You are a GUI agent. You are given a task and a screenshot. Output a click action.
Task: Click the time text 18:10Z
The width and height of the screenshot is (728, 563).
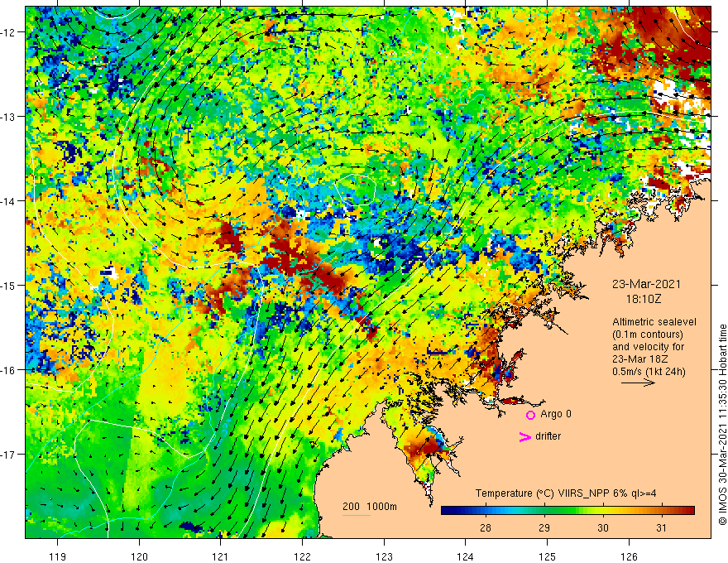pyautogui.click(x=644, y=299)
